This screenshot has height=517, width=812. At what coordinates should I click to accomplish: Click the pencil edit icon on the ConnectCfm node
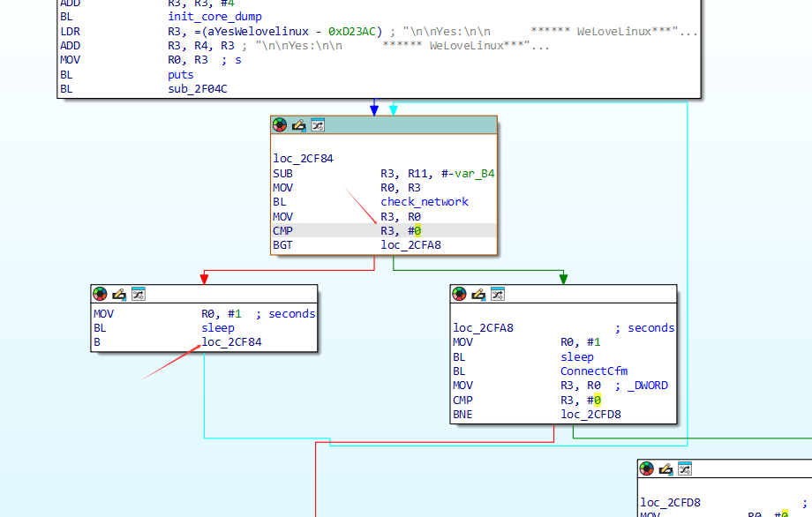pyautogui.click(x=478, y=294)
